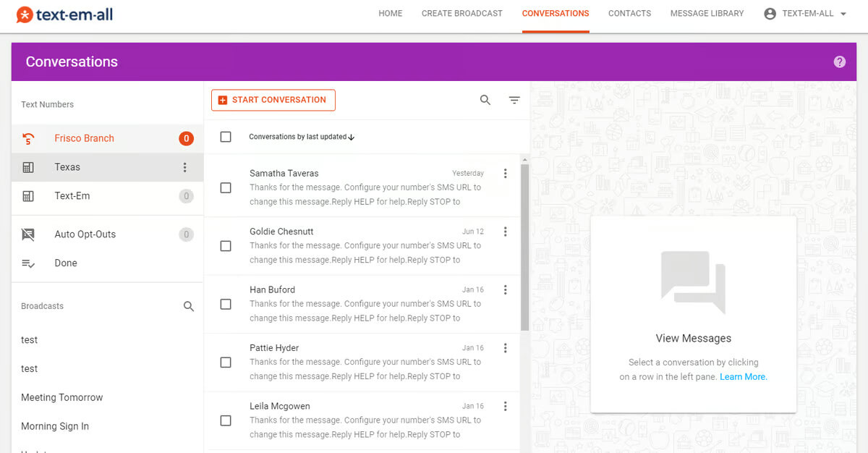
Task: Click the Frisco Branch number icon
Action: tap(28, 138)
